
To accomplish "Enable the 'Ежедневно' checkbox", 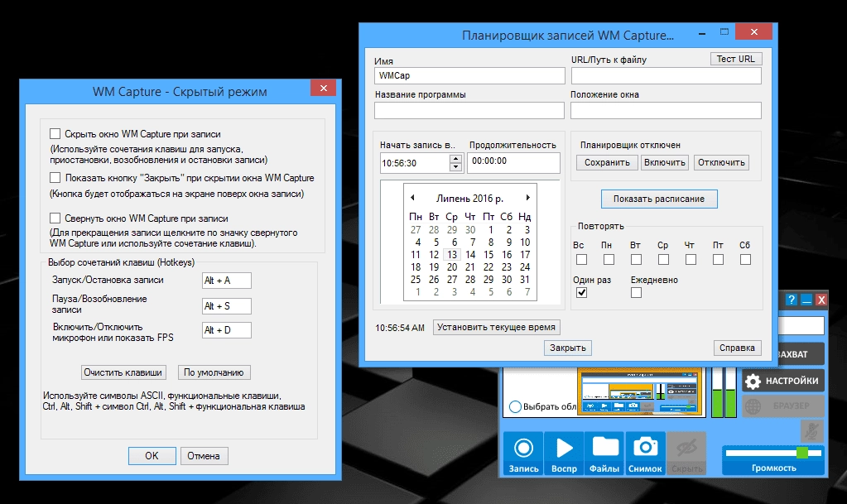I will (x=637, y=293).
